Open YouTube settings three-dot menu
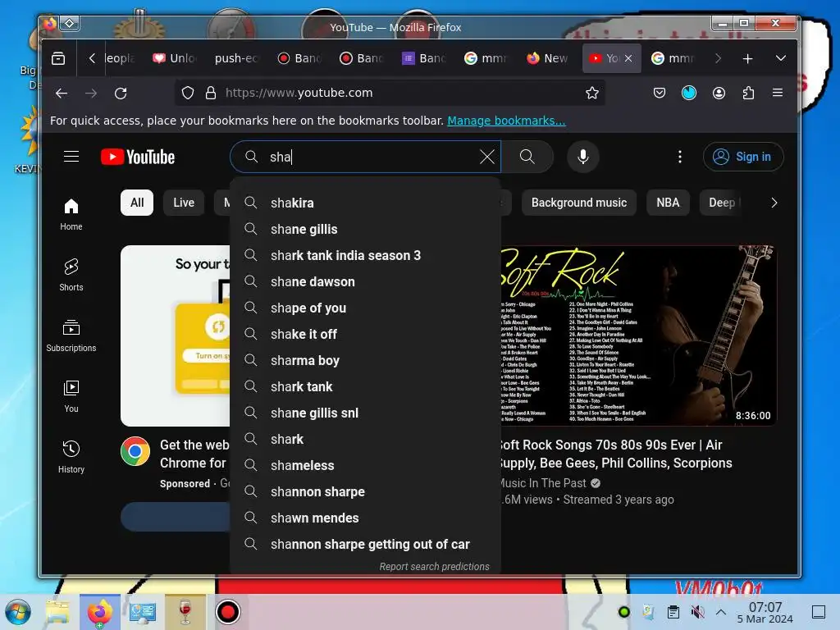 680,157
